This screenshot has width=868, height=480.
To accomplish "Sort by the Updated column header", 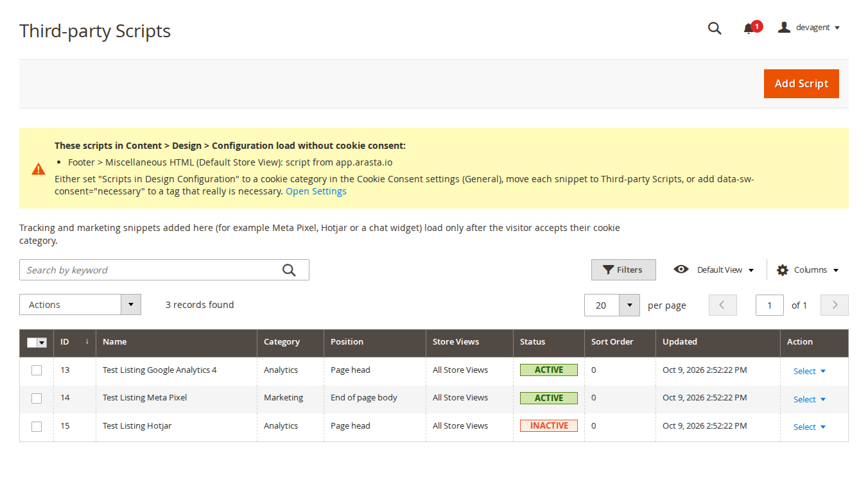I will click(x=718, y=342).
